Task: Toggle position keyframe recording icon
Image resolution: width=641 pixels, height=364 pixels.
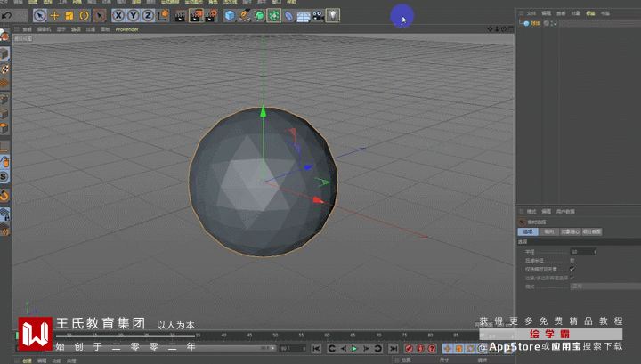Action: pyautogui.click(x=448, y=349)
